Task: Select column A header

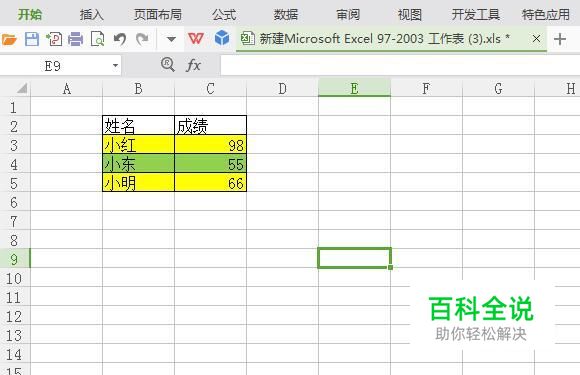Action: [67, 89]
